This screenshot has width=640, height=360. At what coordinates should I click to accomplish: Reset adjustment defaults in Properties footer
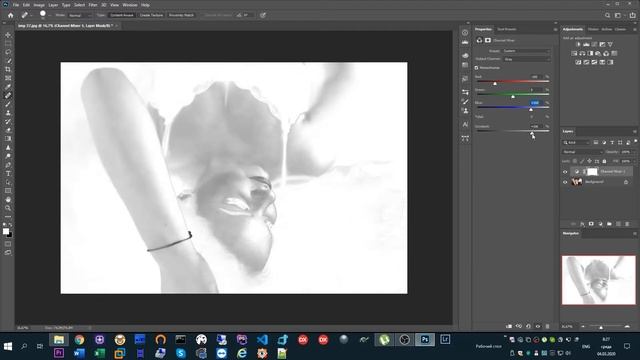point(528,326)
